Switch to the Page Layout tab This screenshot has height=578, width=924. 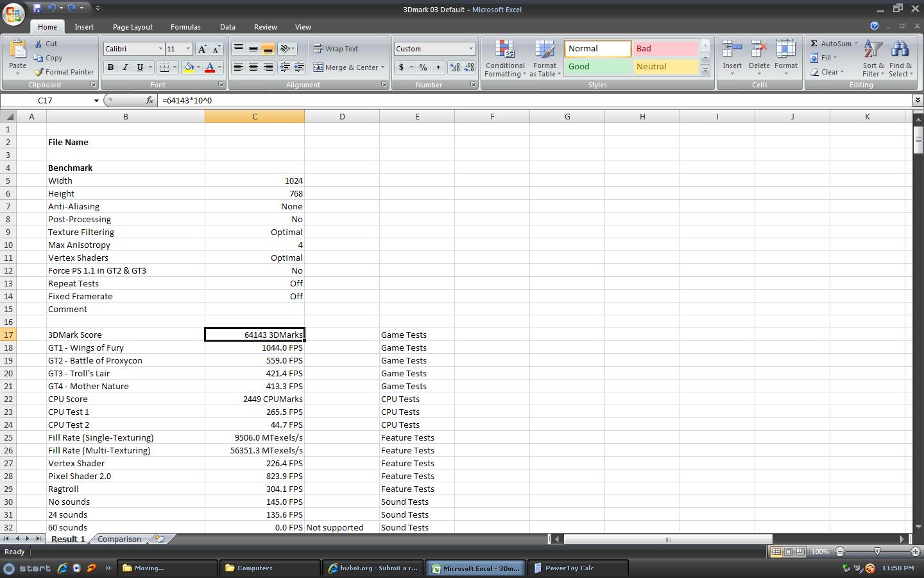tap(133, 27)
